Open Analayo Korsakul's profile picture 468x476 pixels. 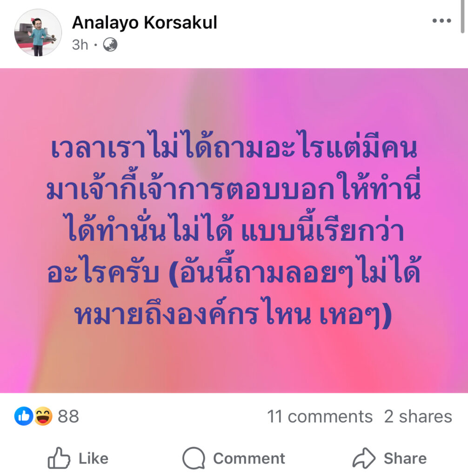point(38,33)
